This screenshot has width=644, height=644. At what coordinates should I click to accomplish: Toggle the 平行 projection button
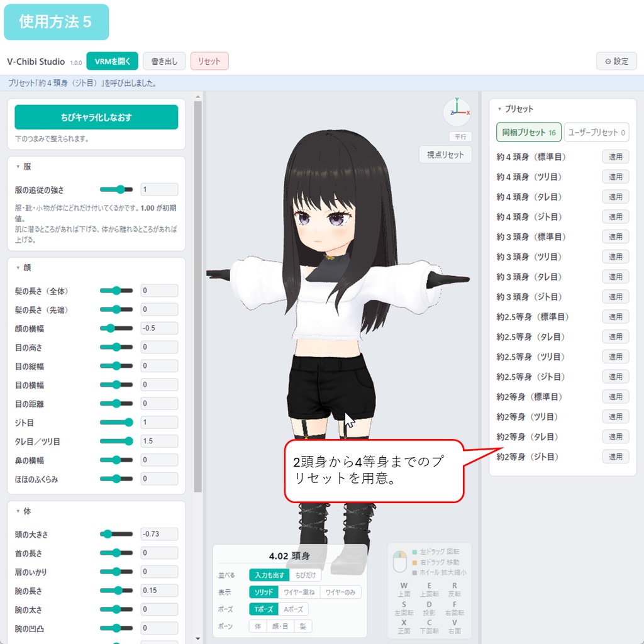pyautogui.click(x=460, y=136)
